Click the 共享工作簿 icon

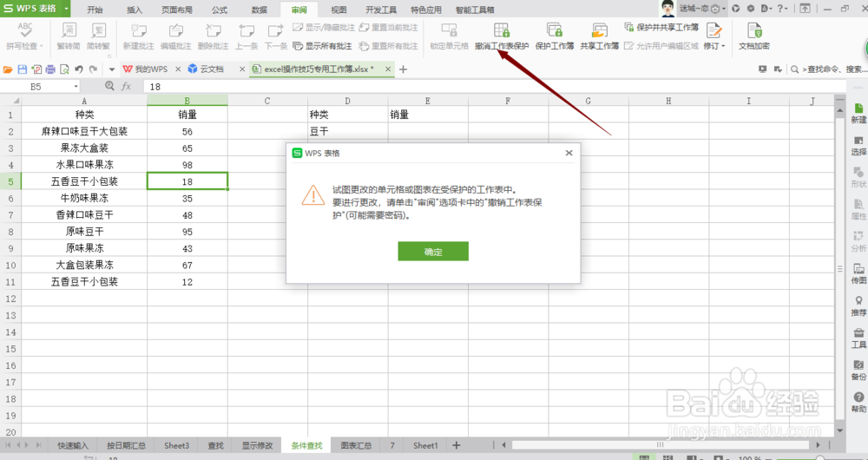click(x=599, y=30)
